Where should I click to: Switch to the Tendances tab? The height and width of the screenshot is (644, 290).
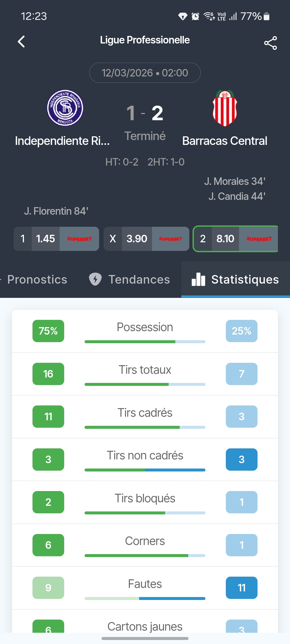129,280
